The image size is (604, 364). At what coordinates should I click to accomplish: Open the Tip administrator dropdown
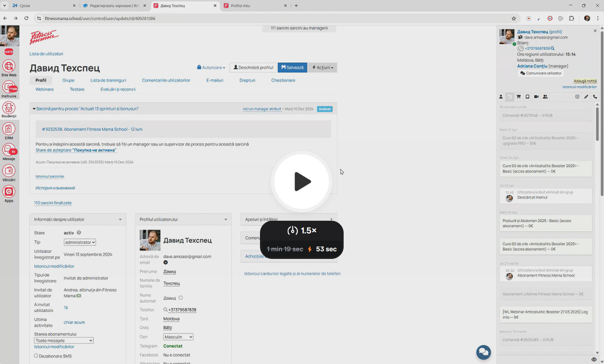pos(80,242)
